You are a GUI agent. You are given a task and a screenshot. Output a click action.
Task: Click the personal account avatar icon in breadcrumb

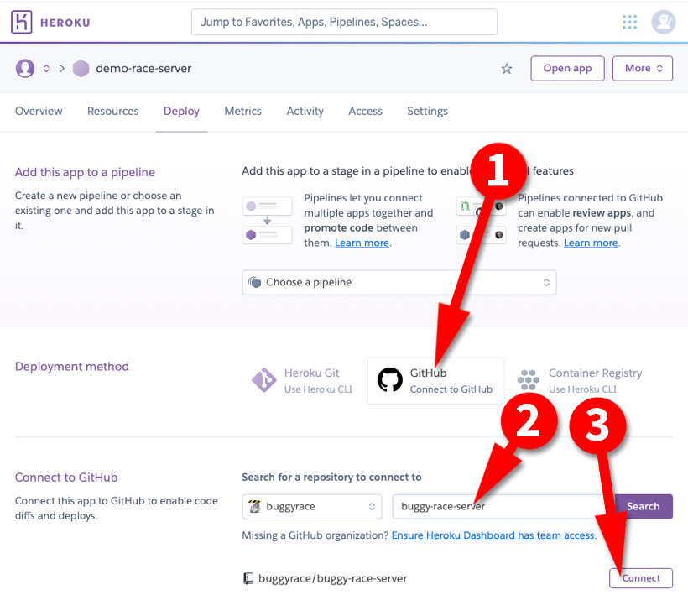(x=25, y=68)
